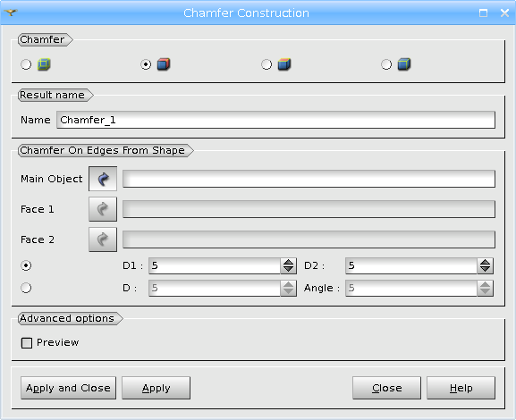Click the Apply and Close button
516x420 pixels.
tap(69, 388)
